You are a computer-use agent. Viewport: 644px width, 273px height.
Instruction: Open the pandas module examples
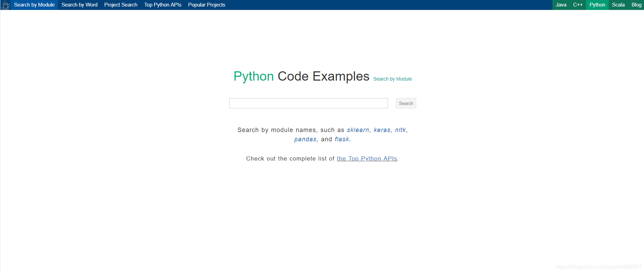tap(305, 139)
